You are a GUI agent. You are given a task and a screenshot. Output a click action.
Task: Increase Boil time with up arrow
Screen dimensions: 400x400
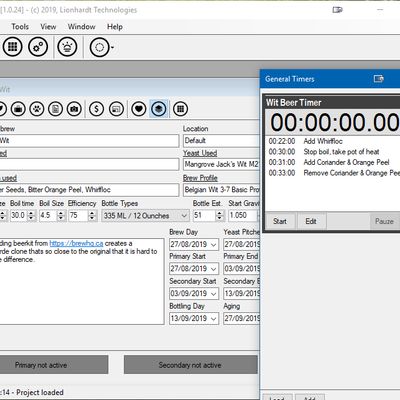point(31,213)
